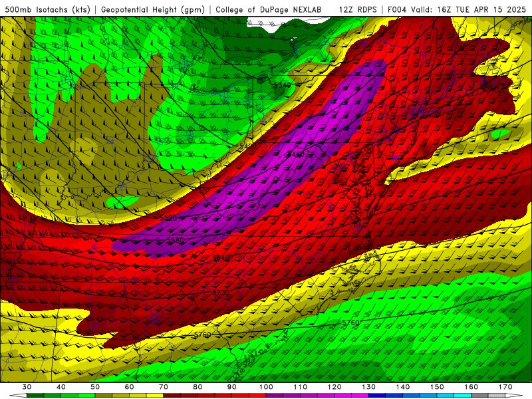
Task: Click the 140 value on the color scale
Action: coord(403,387)
